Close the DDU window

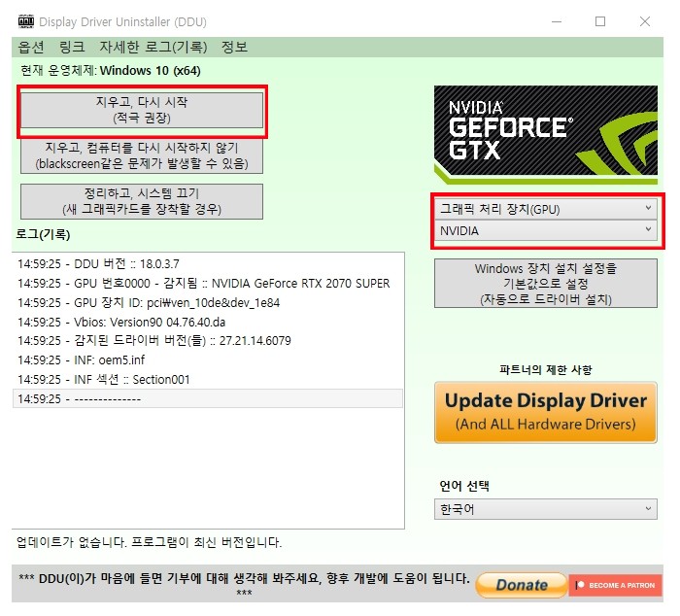click(645, 21)
